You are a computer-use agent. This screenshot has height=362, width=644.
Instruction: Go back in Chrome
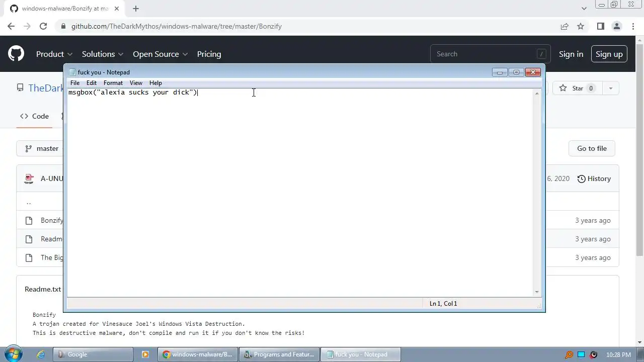[11, 26]
